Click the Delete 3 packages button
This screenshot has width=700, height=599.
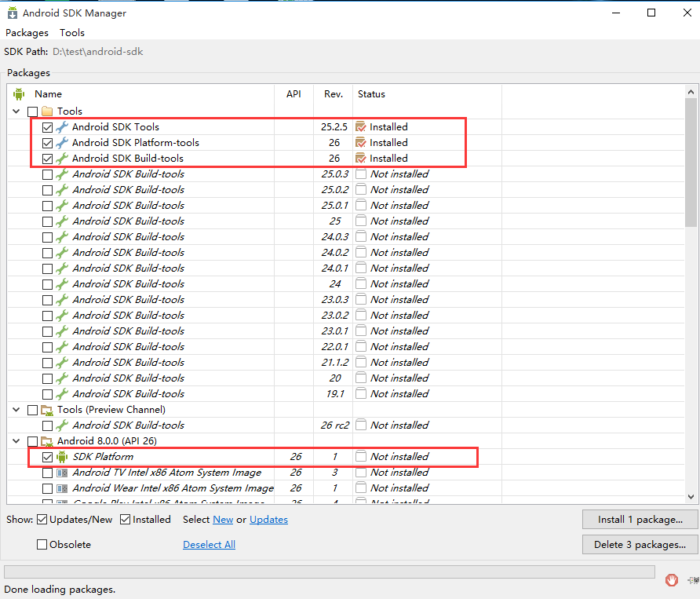(x=640, y=545)
